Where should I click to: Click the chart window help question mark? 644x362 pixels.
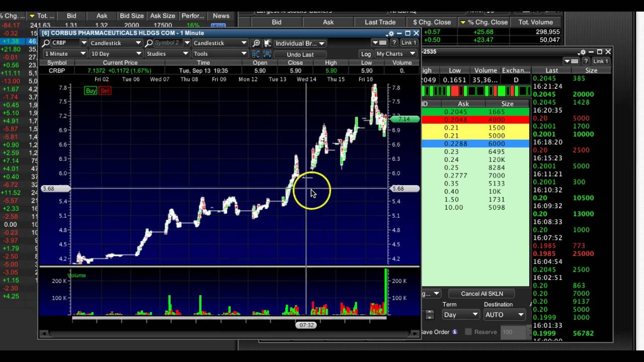pyautogui.click(x=393, y=43)
